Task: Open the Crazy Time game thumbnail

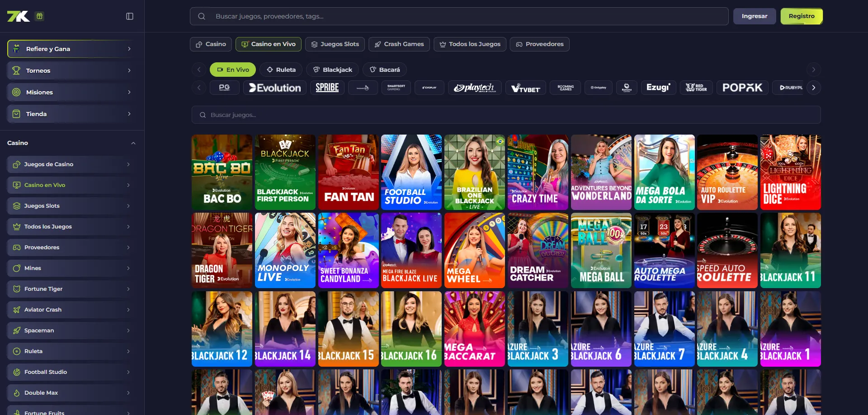Action: pos(538,172)
